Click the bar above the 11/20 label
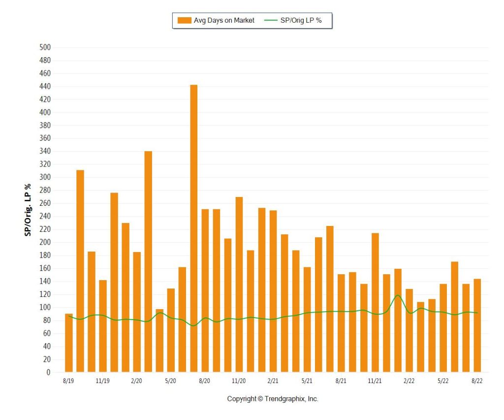 [239, 285]
